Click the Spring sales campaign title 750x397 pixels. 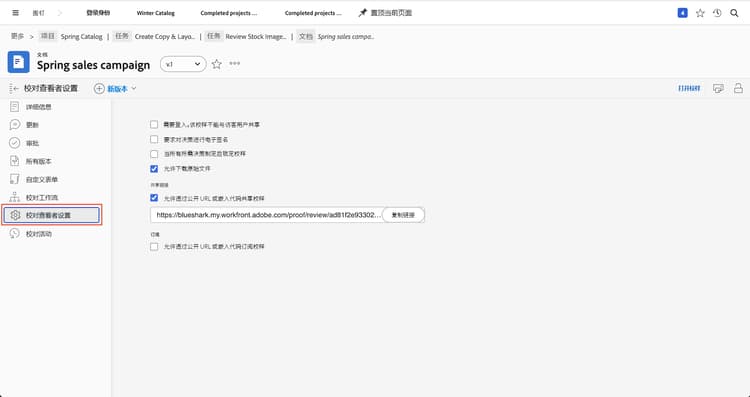point(93,65)
